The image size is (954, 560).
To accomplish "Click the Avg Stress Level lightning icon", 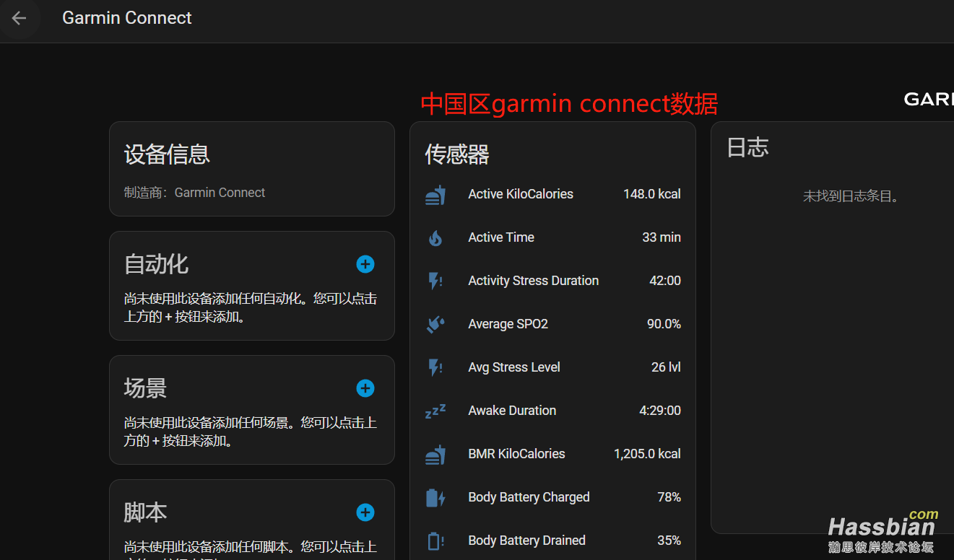I will [435, 367].
